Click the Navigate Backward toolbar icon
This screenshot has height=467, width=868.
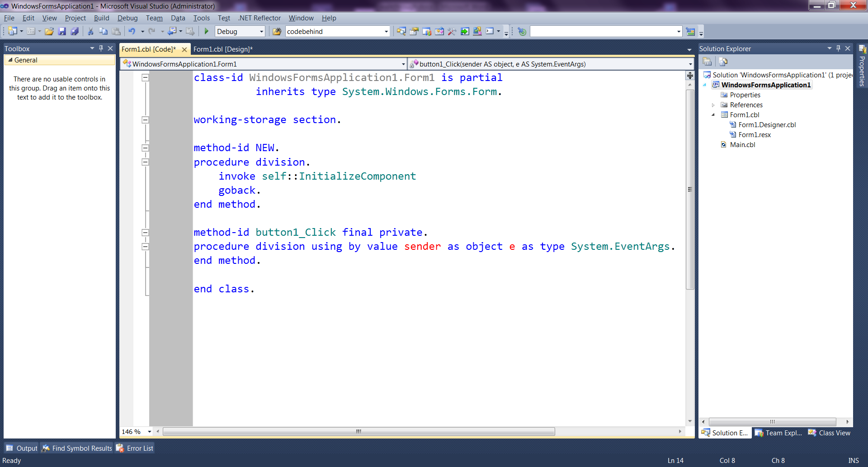(x=172, y=31)
